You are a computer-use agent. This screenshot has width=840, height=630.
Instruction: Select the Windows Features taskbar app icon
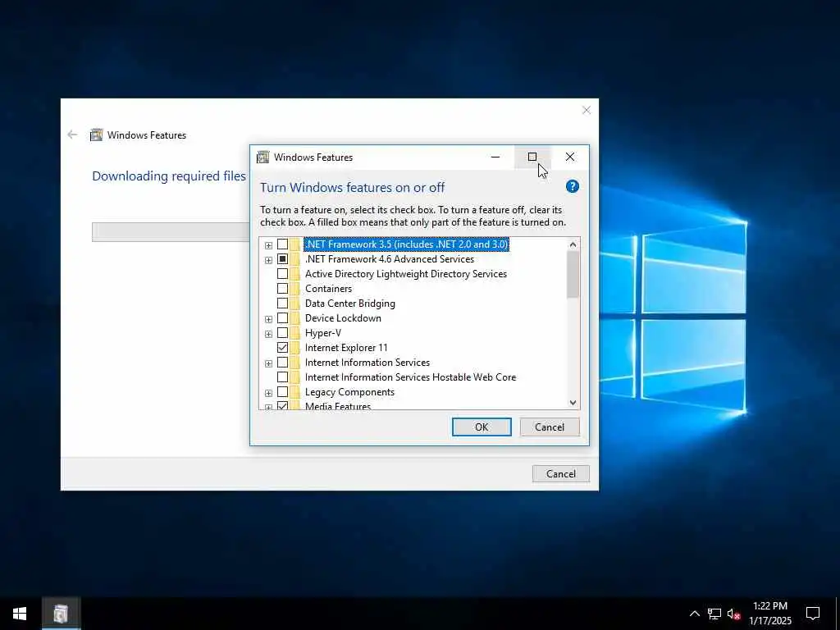(61, 614)
